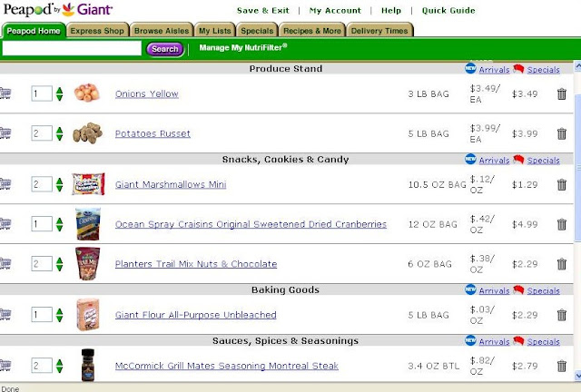The image size is (581, 392).
Task: Adjust quantity arrows for Giant Flour
Action: coord(59,315)
